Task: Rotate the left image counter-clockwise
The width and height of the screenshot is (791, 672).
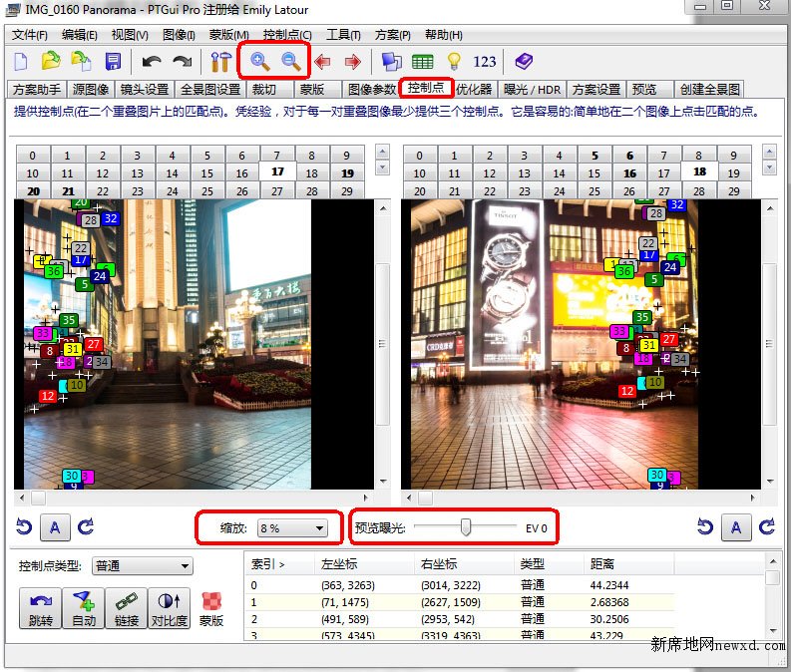Action: [24, 527]
